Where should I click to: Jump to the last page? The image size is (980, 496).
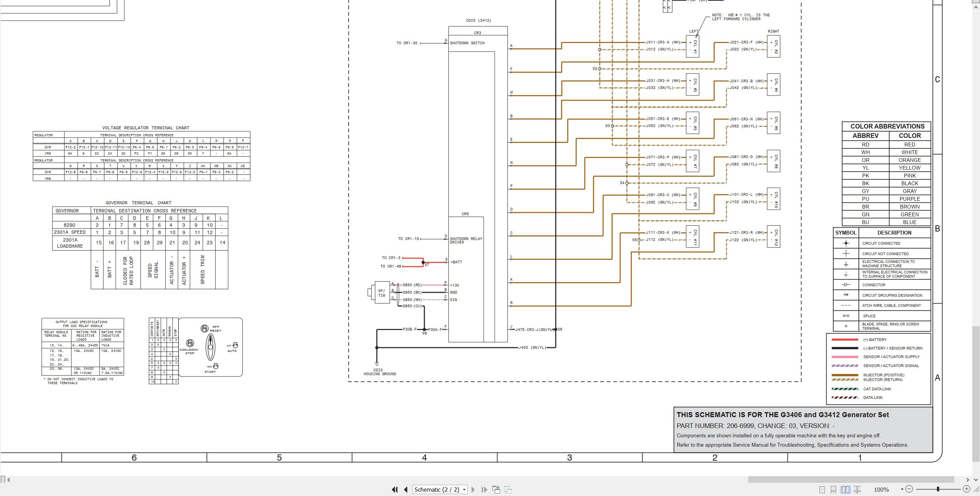[x=484, y=490]
